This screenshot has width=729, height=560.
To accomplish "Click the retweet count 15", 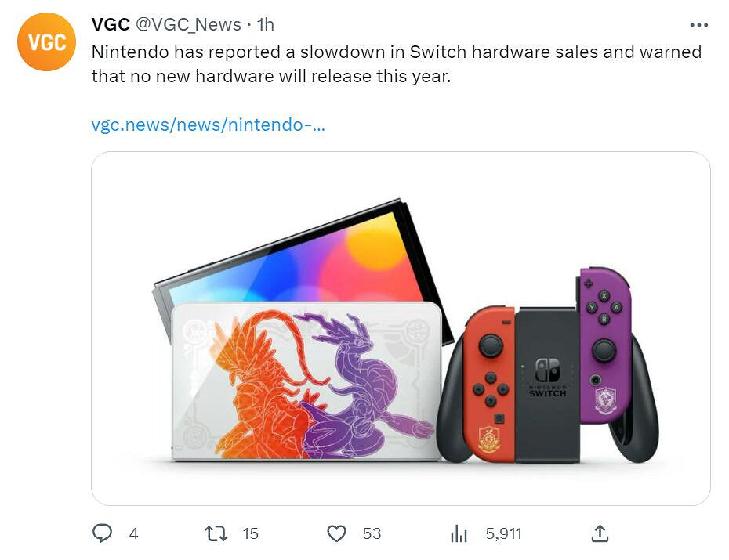I will point(250,533).
